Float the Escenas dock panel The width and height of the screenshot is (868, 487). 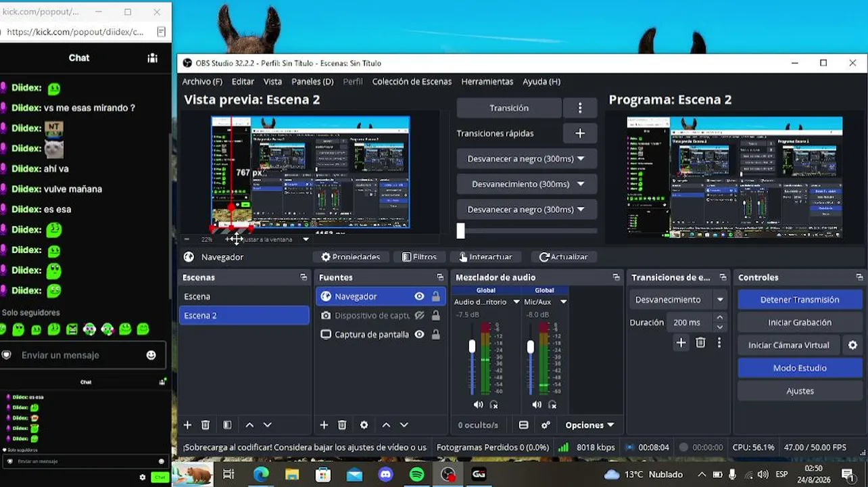(304, 277)
